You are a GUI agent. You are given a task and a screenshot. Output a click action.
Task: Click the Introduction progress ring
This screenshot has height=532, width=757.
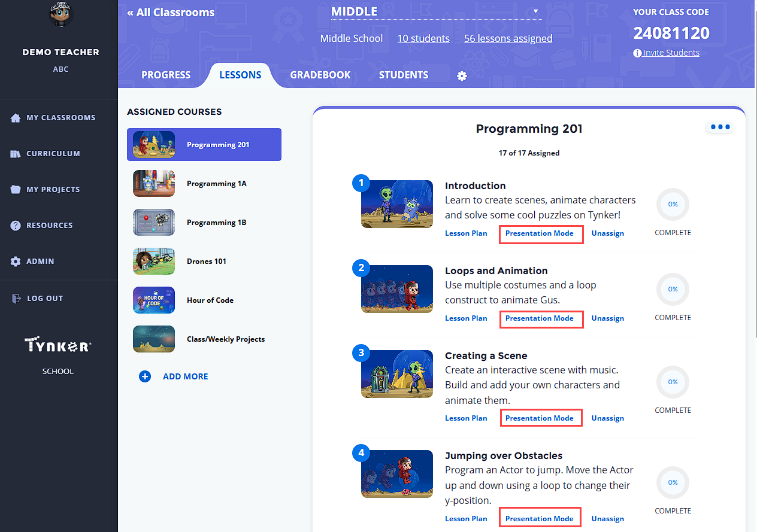coord(673,204)
